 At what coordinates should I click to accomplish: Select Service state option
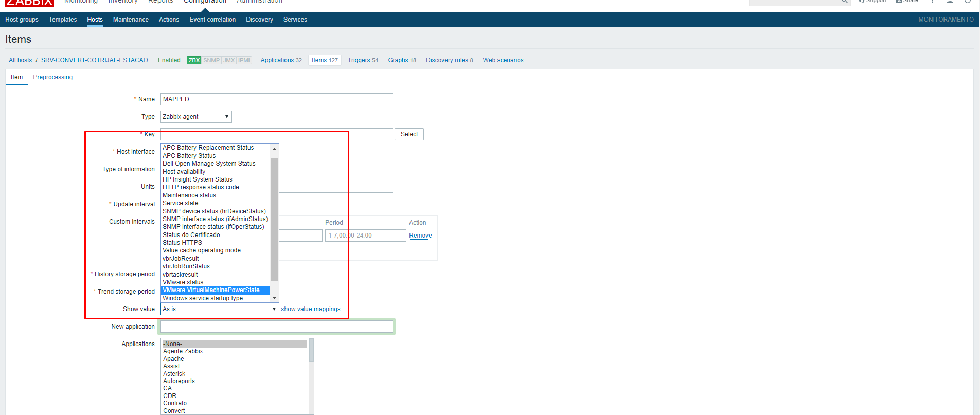tap(216, 203)
